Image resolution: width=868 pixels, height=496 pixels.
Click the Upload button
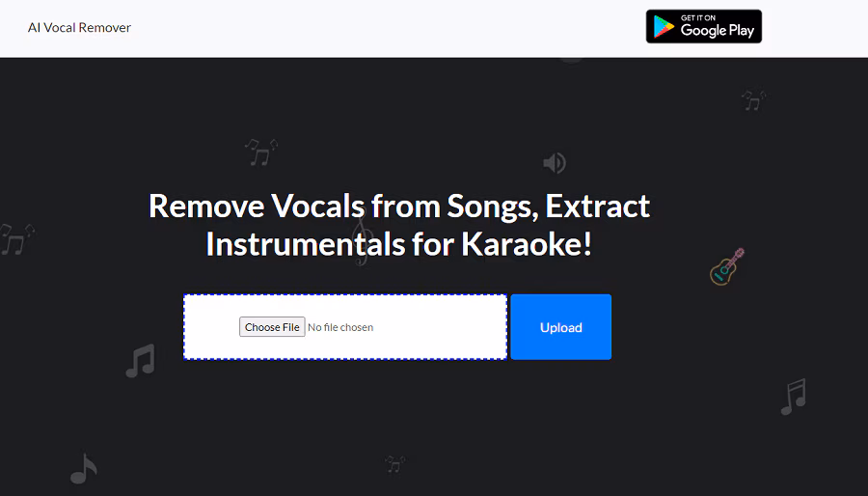point(560,327)
